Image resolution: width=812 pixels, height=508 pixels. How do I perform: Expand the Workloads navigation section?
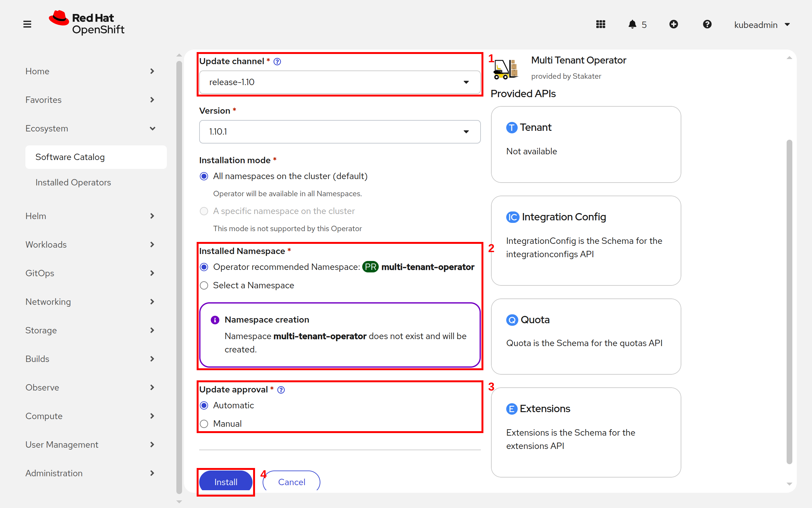pyautogui.click(x=91, y=244)
